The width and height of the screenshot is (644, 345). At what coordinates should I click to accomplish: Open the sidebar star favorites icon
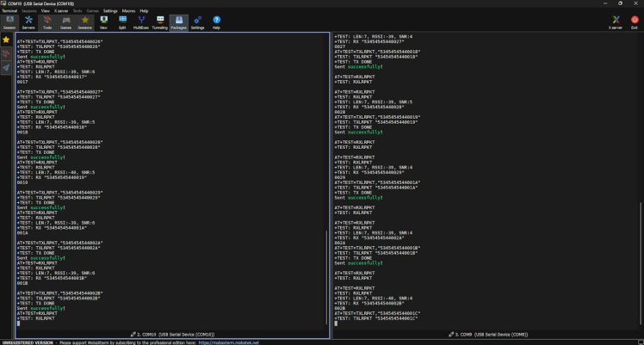(x=6, y=40)
